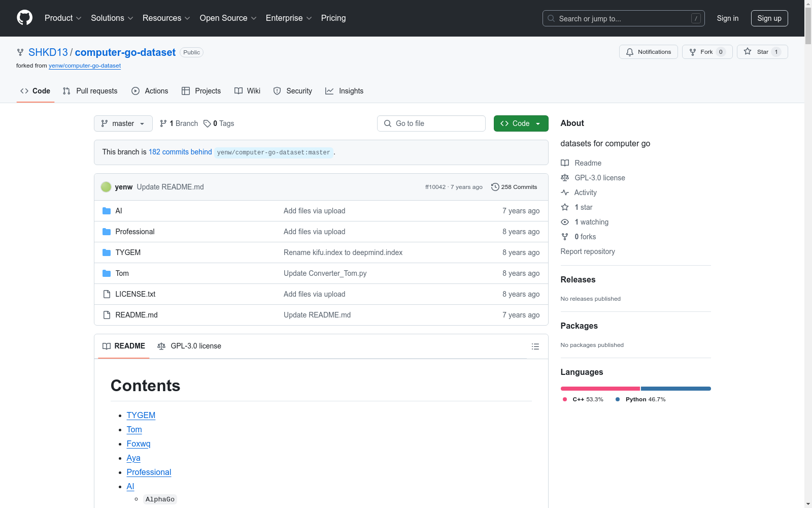
Task: Fork this repository
Action: pos(707,52)
